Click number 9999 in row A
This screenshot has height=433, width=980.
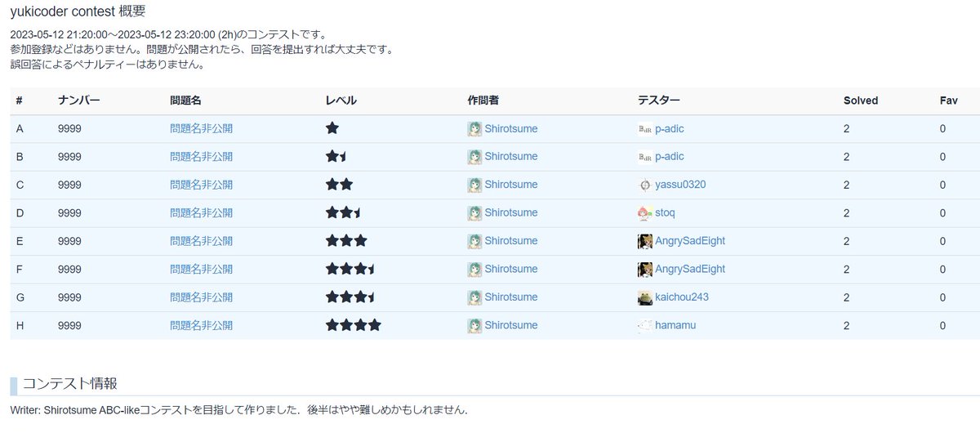pos(69,129)
